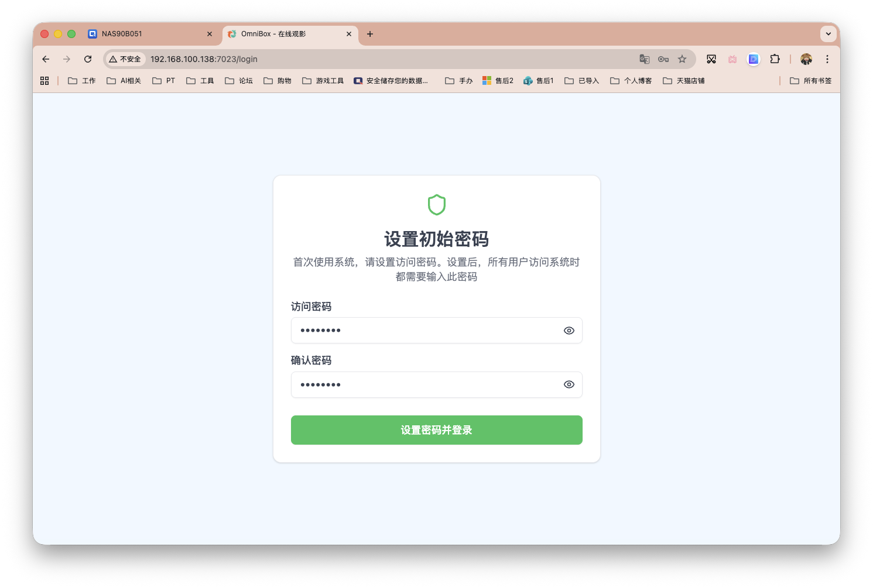Expand the tab search chevron
The height and width of the screenshot is (588, 873).
click(829, 34)
